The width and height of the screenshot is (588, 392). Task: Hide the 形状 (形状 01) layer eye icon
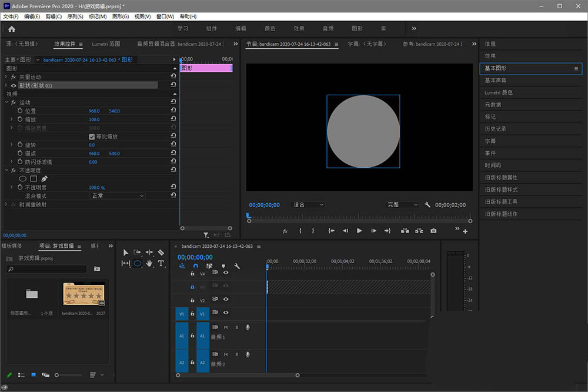[14, 85]
